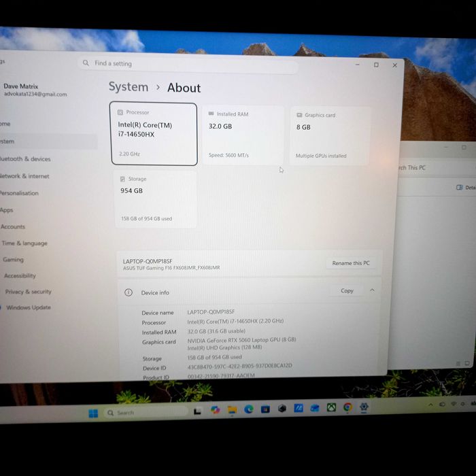Image resolution: width=476 pixels, height=476 pixels.
Task: Open Task View from the taskbar
Action: pos(198,411)
